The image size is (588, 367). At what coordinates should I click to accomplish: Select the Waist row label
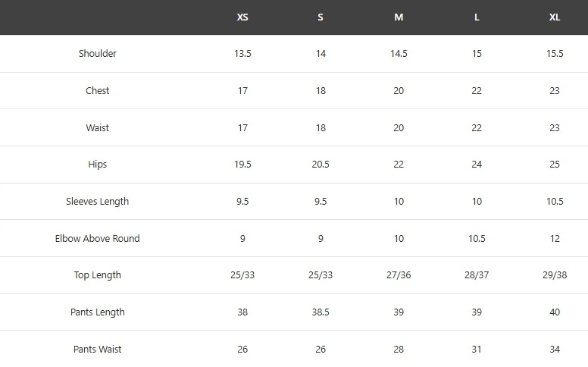click(x=98, y=128)
